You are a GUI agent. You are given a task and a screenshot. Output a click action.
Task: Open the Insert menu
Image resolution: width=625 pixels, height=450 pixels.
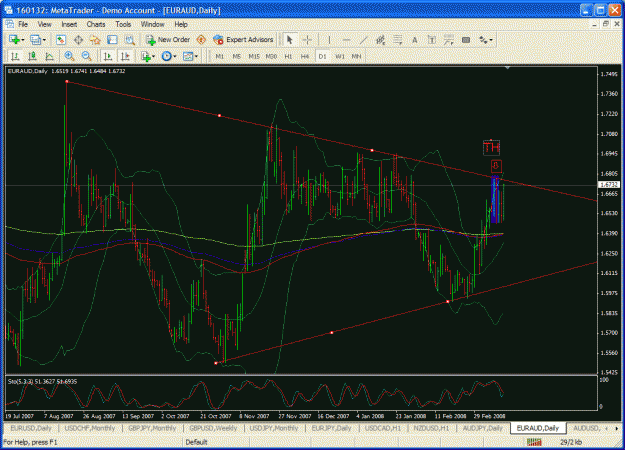[x=69, y=24]
